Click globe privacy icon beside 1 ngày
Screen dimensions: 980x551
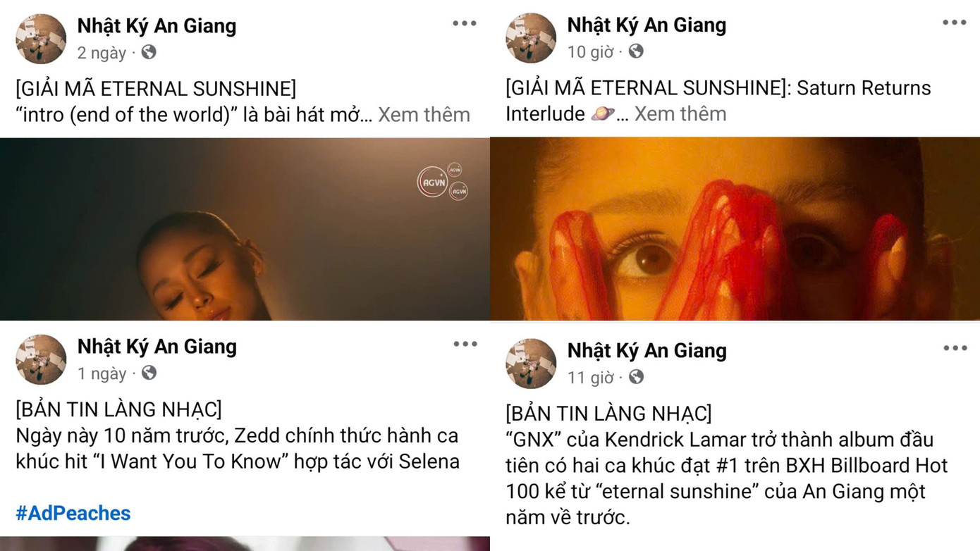149,373
